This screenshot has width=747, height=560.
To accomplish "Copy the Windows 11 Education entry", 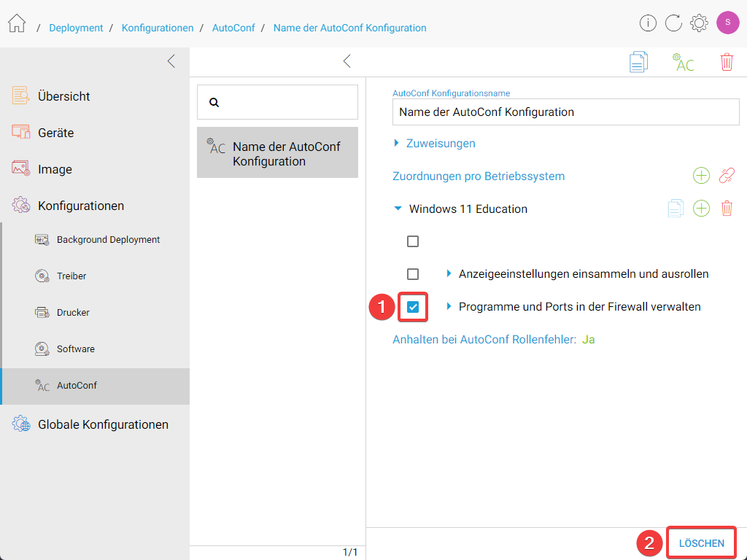I will coord(676,209).
